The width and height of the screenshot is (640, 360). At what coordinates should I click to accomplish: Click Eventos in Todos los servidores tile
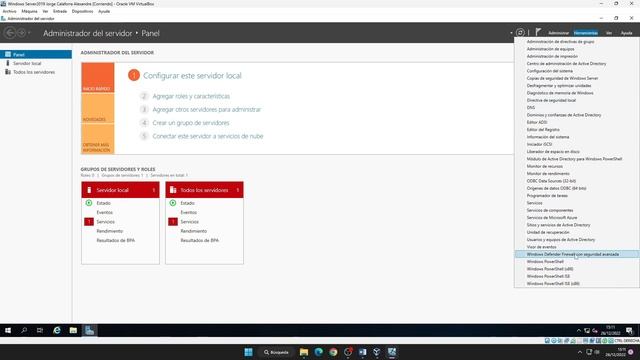click(x=189, y=212)
